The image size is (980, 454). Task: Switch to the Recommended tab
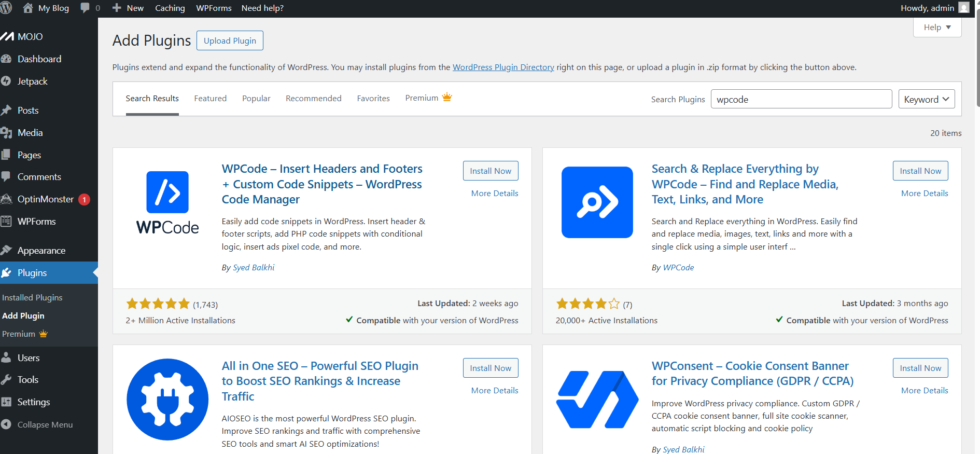(x=314, y=98)
